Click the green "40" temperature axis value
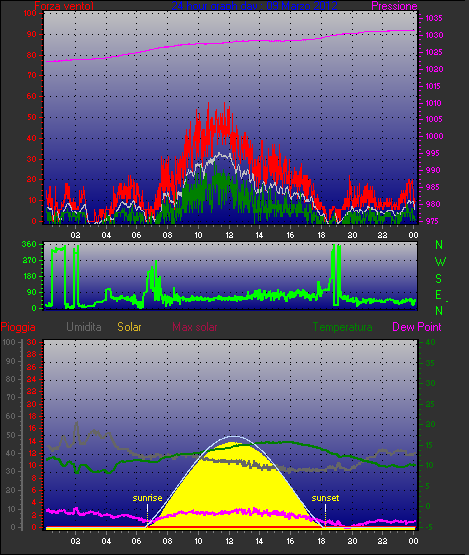 (x=430, y=342)
